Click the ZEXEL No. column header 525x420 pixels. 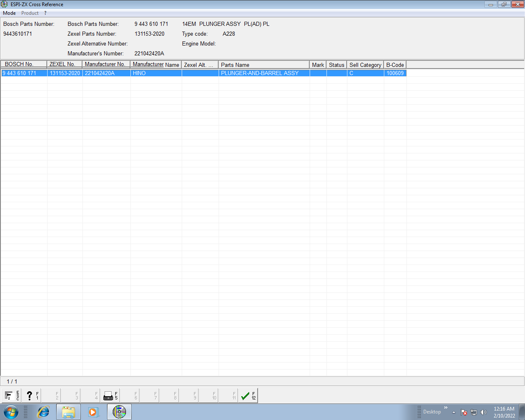pos(64,64)
